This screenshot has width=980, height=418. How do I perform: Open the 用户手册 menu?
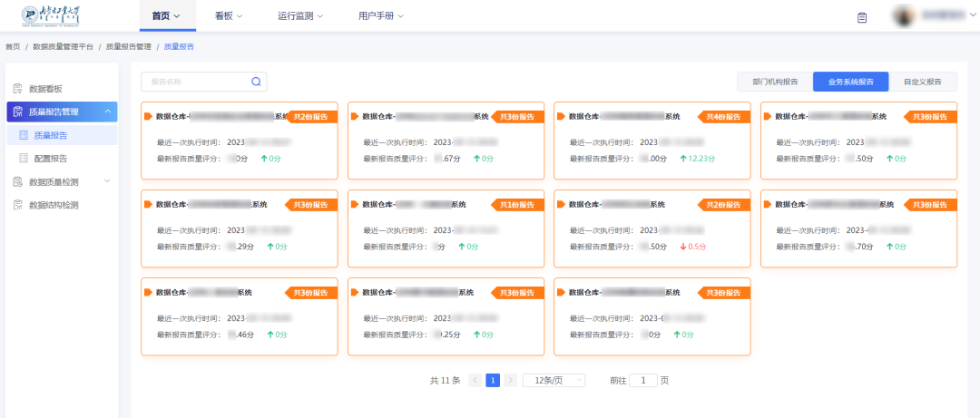[380, 16]
